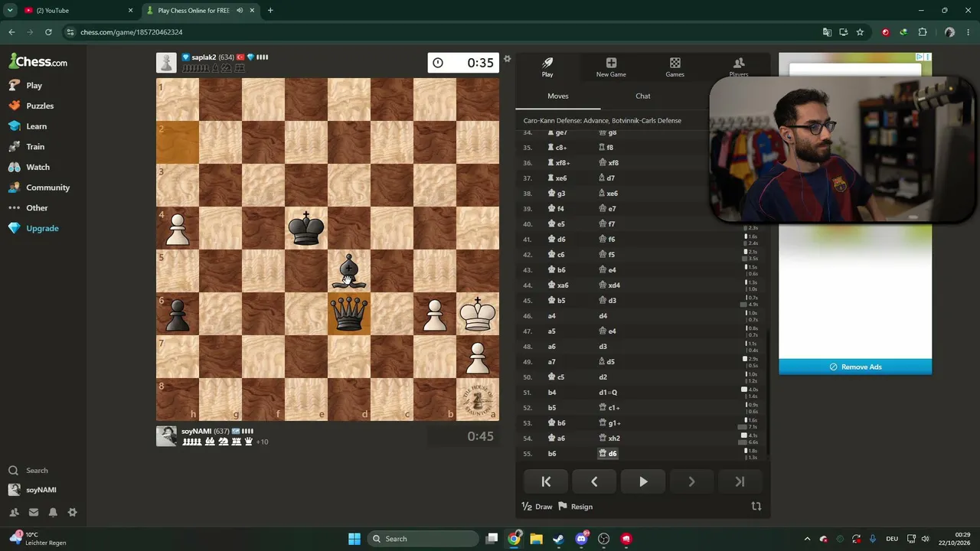Reload the chess.com page

coord(48,32)
